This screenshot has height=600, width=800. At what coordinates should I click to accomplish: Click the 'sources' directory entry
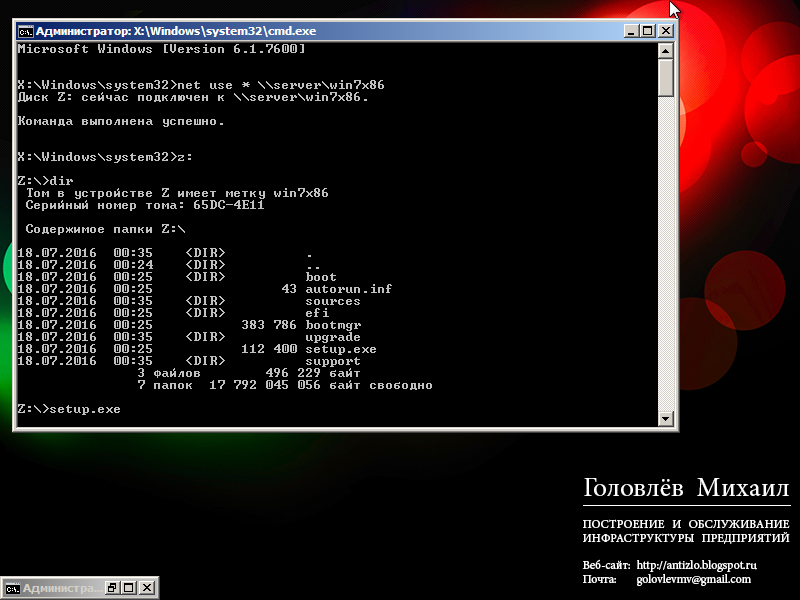tap(333, 301)
